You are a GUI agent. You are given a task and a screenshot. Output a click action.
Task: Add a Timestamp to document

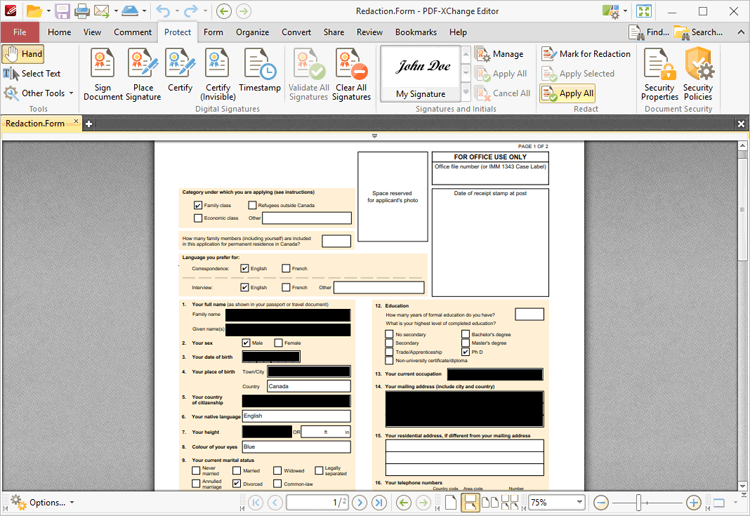pyautogui.click(x=260, y=70)
